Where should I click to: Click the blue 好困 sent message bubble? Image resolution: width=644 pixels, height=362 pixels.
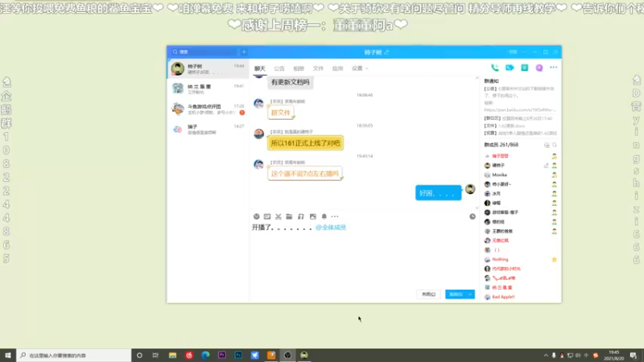438,193
